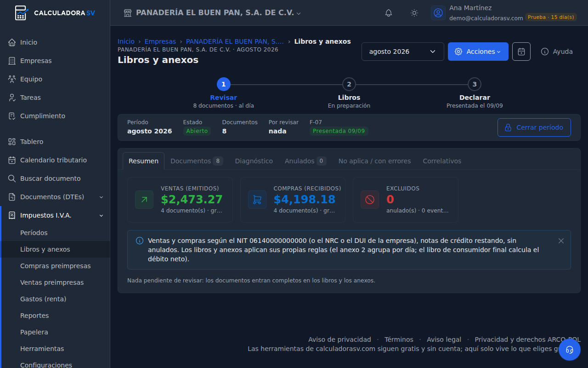Open Ayuda help link
Image resolution: width=588 pixels, height=368 pixels.
click(x=557, y=52)
